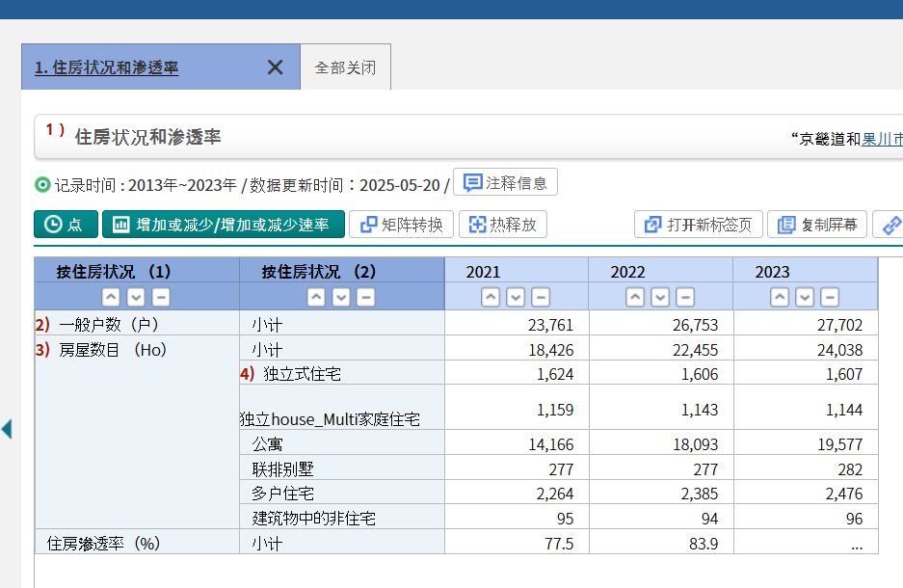Click the value 27,702 cell
The width and height of the screenshot is (903, 588).
(x=807, y=323)
